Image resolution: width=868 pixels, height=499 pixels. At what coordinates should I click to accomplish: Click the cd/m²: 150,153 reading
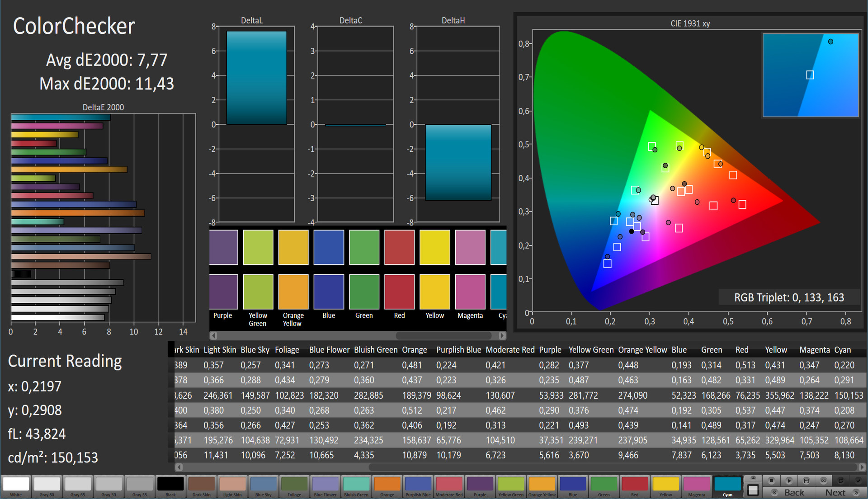[53, 457]
